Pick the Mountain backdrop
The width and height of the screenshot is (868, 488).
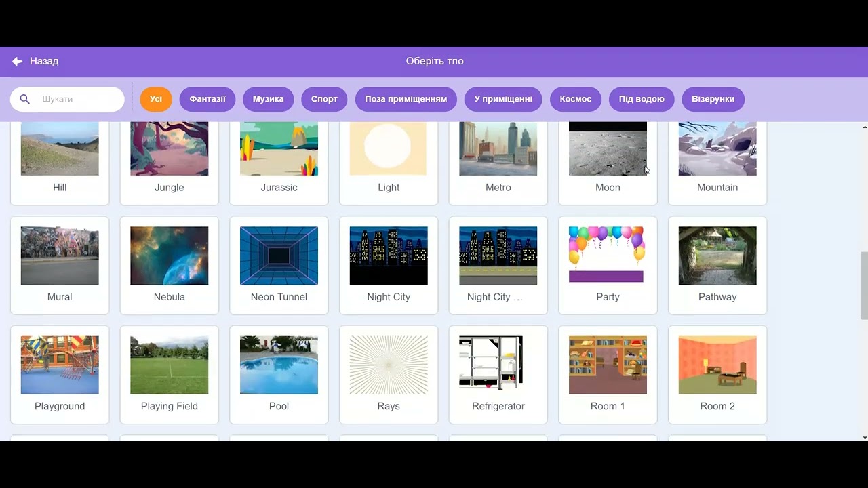tap(717, 163)
